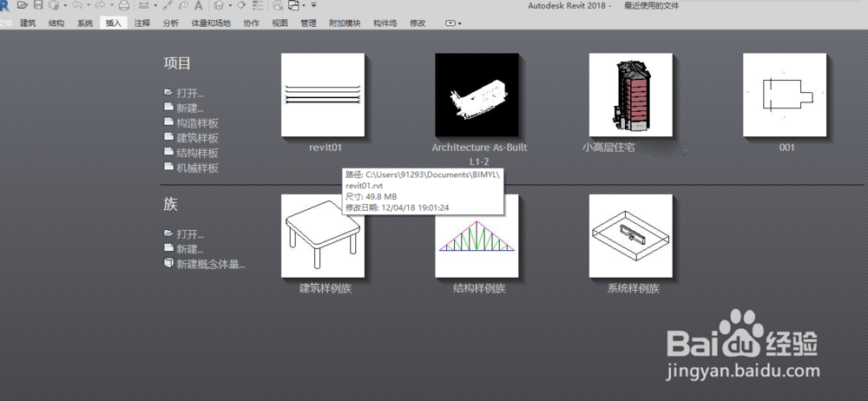Select the Section tool icon
This screenshot has height=401, width=868.
pyautogui.click(x=241, y=5)
